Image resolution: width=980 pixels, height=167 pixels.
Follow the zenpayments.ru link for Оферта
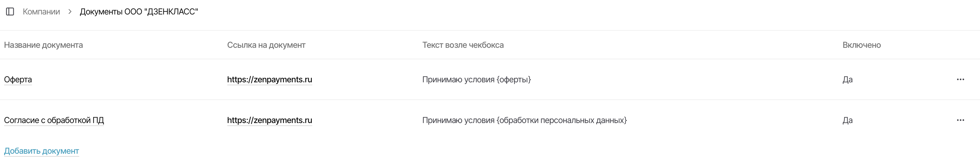[269, 79]
